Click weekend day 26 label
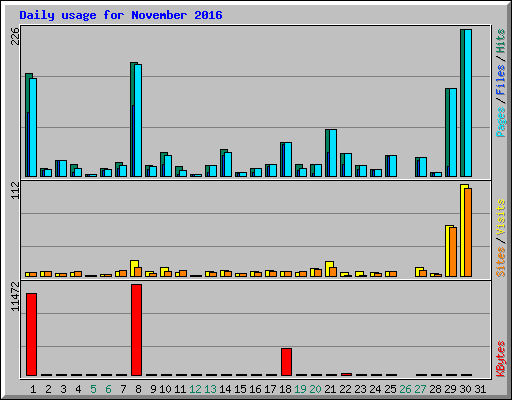512x400 pixels. point(405,389)
